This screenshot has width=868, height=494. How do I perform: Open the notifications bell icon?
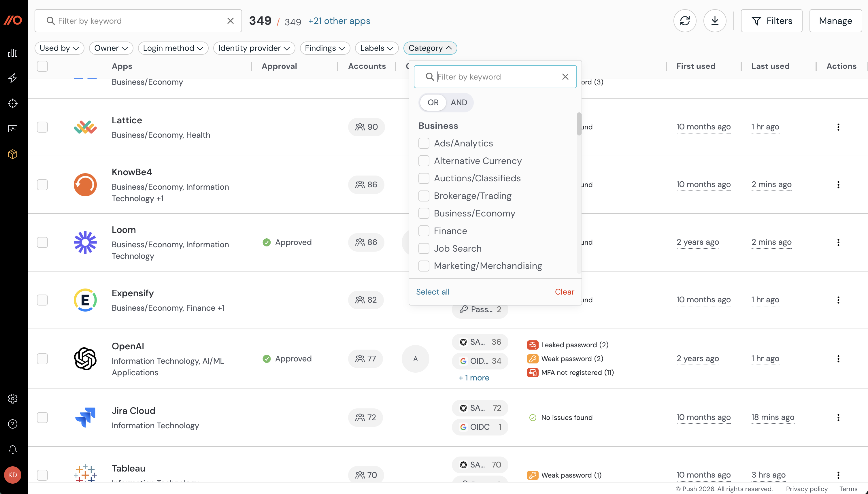13,449
